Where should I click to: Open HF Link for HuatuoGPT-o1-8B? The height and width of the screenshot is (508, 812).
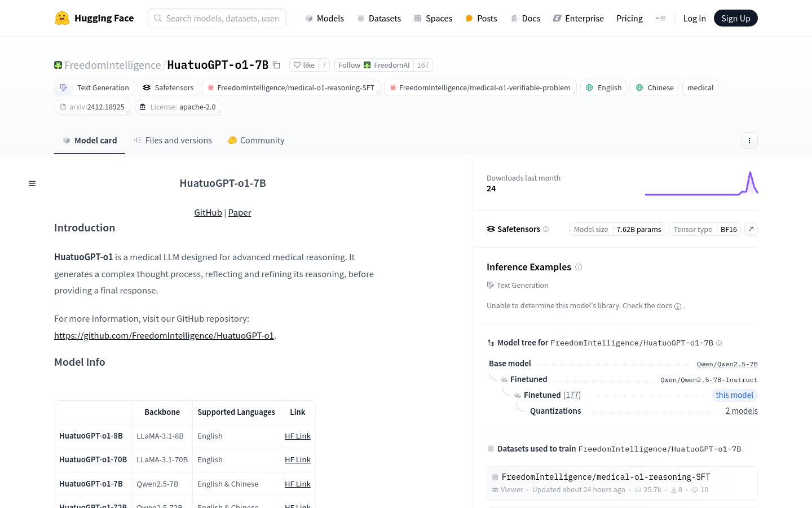pos(298,436)
